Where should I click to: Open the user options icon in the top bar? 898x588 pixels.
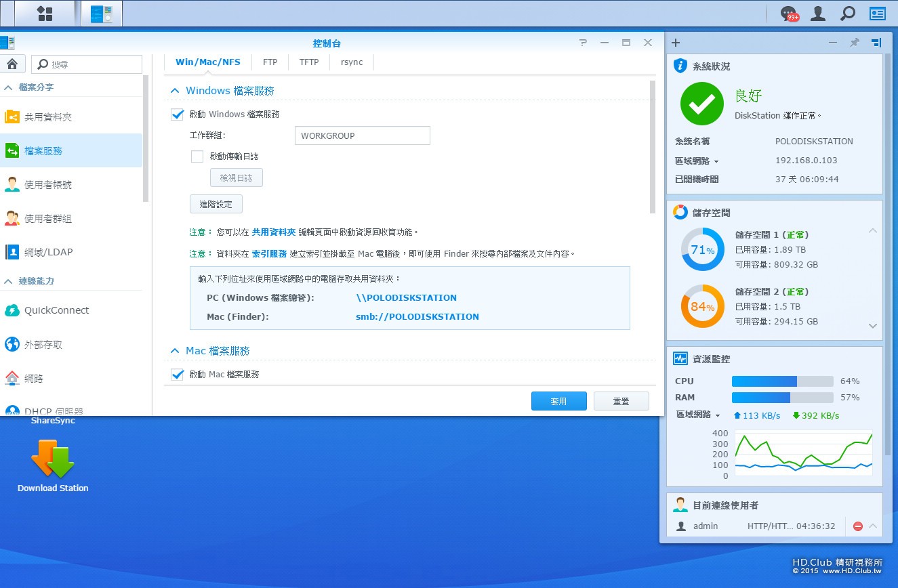tap(819, 13)
